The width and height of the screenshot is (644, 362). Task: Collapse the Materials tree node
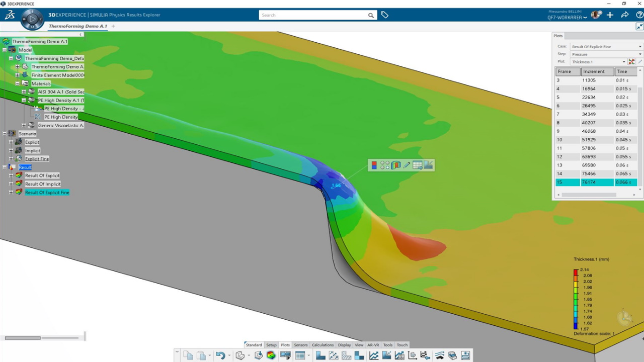click(17, 83)
